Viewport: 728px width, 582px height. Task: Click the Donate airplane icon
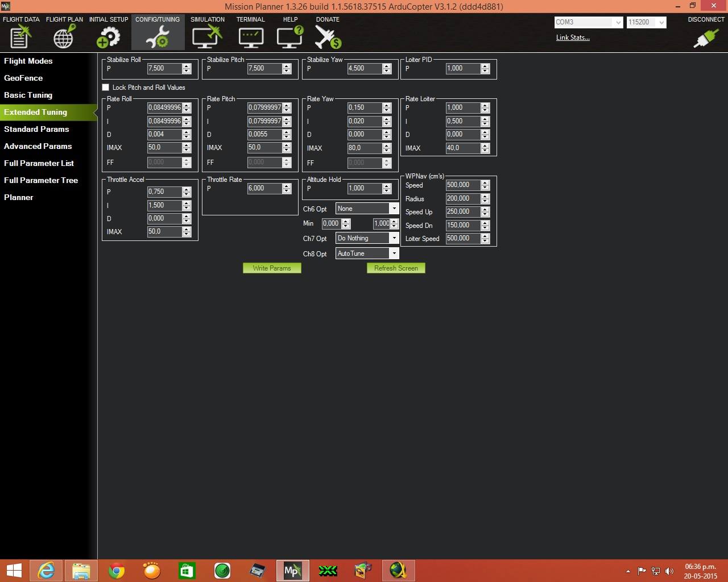(x=328, y=36)
